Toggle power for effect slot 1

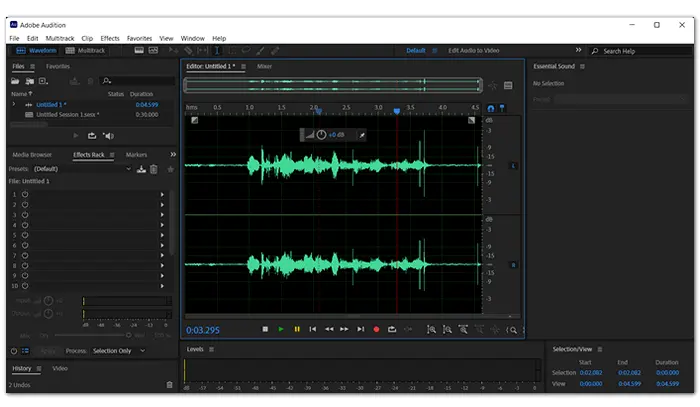tap(25, 195)
